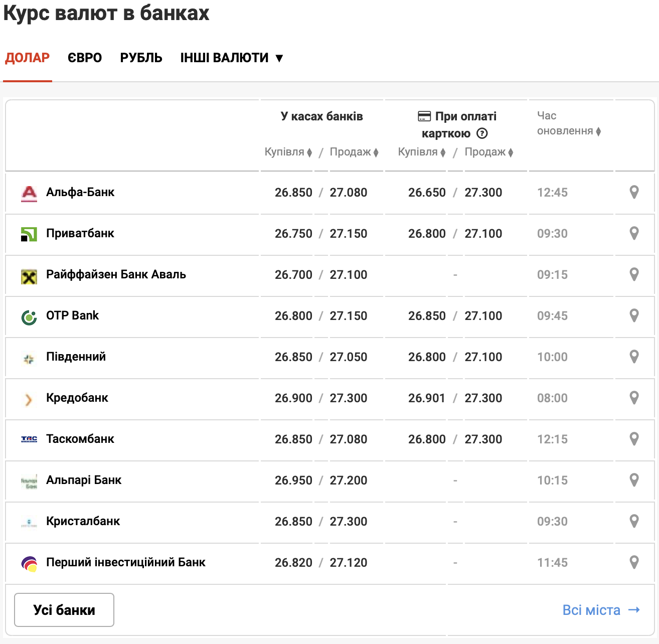Open the Всі міста link
Viewport: 659px width, 644px height.
(601, 610)
